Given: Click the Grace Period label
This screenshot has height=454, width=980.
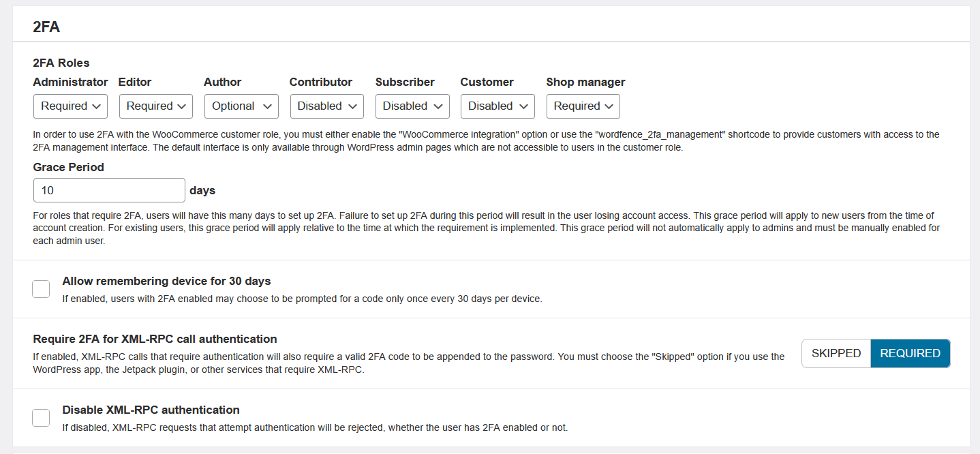Looking at the screenshot, I should pos(68,167).
